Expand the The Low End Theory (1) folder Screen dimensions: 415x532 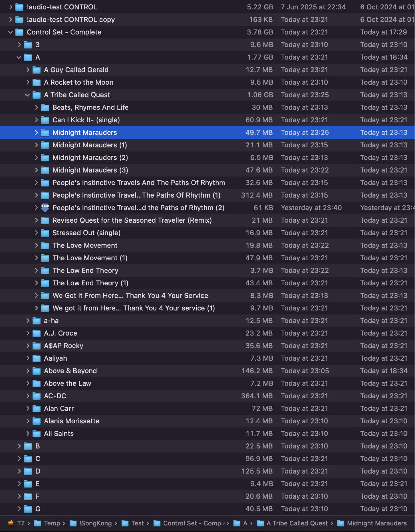tap(36, 283)
